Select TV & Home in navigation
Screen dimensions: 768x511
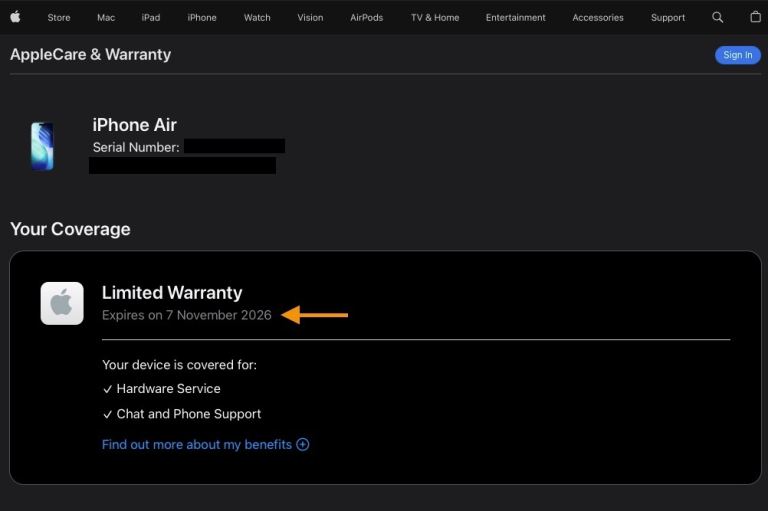pyautogui.click(x=435, y=18)
